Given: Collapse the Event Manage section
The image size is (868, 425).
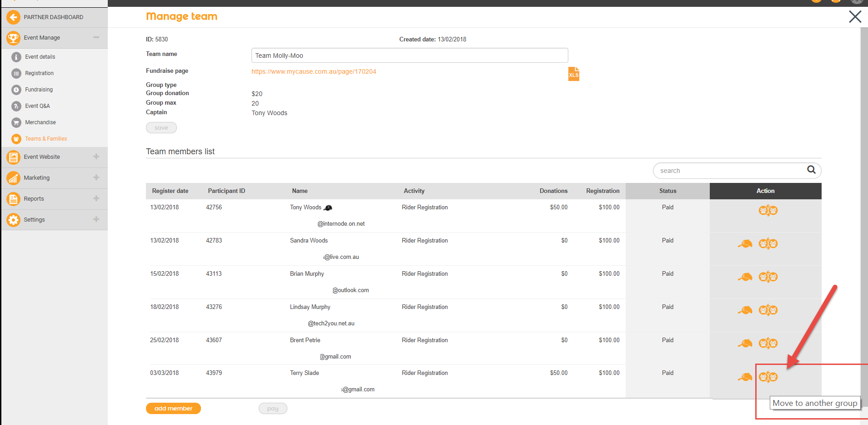Looking at the screenshot, I should [96, 38].
